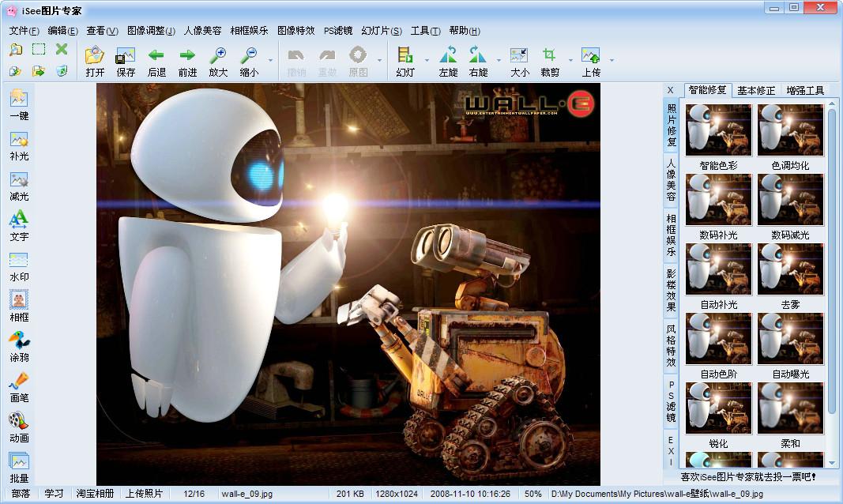Open the 人像美容 menu
The image size is (843, 504).
203,31
